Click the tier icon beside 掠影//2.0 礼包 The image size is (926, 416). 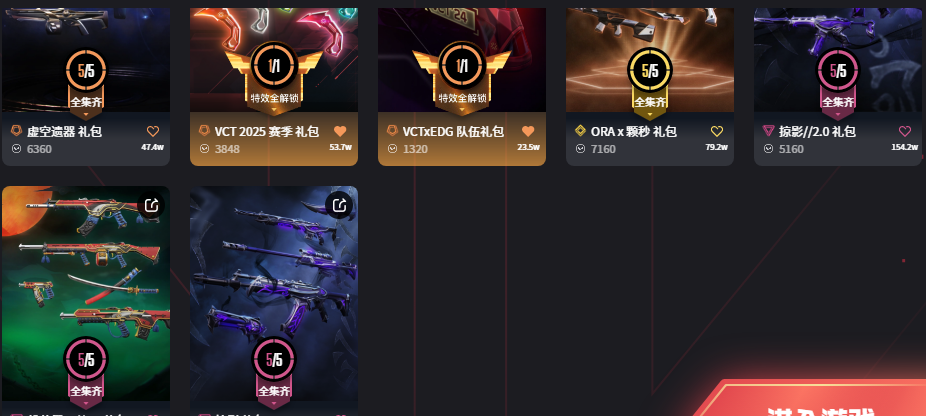768,131
